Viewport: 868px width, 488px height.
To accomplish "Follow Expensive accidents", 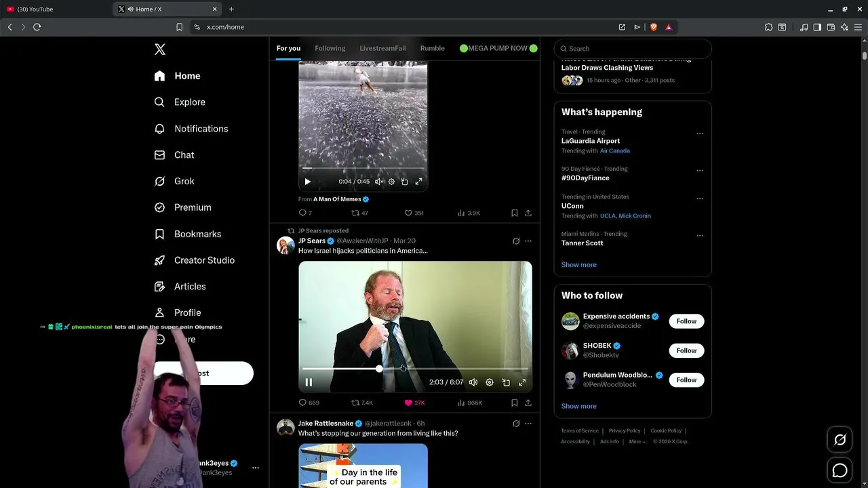I will (x=686, y=321).
